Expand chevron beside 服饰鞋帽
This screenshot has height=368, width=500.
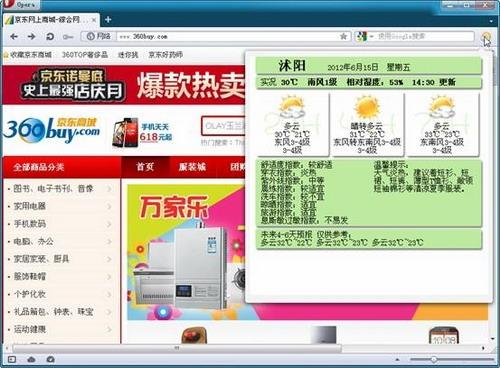coord(109,277)
